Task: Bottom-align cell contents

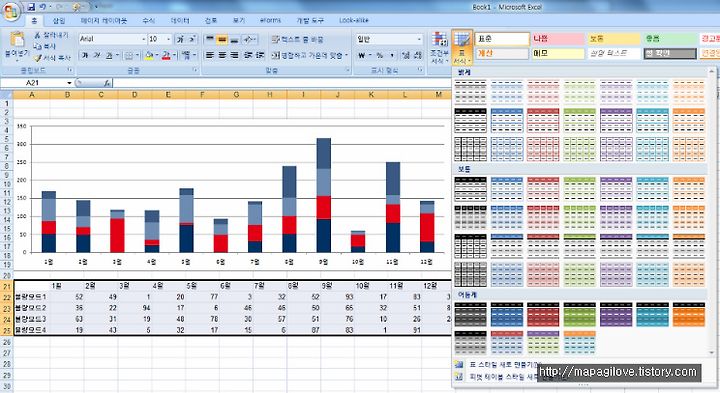Action: (x=235, y=39)
